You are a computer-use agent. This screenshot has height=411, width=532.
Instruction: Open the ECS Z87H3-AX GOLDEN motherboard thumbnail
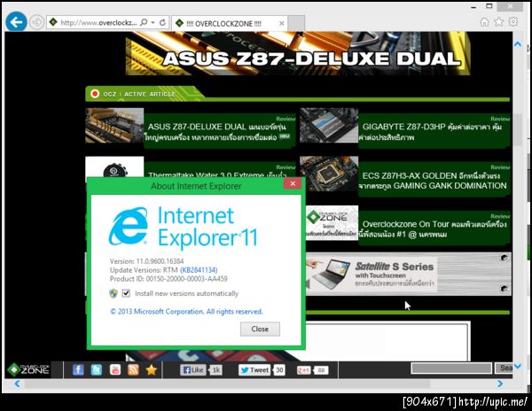tap(329, 174)
